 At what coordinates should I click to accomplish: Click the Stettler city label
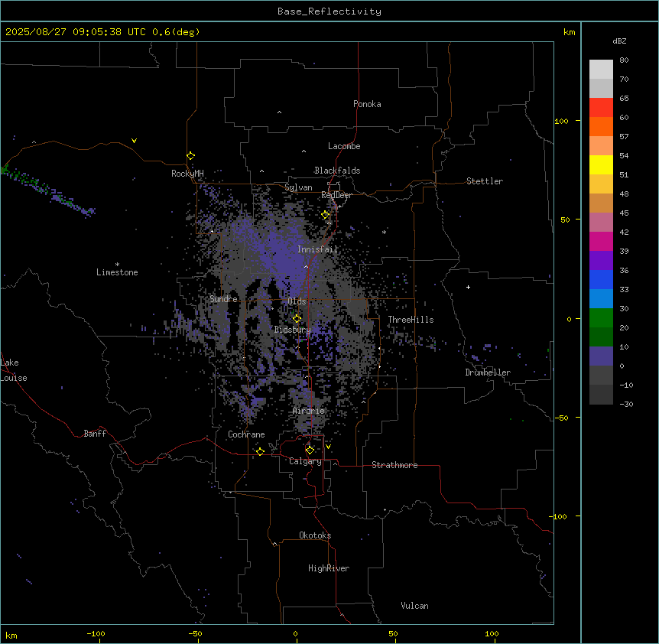click(x=484, y=181)
